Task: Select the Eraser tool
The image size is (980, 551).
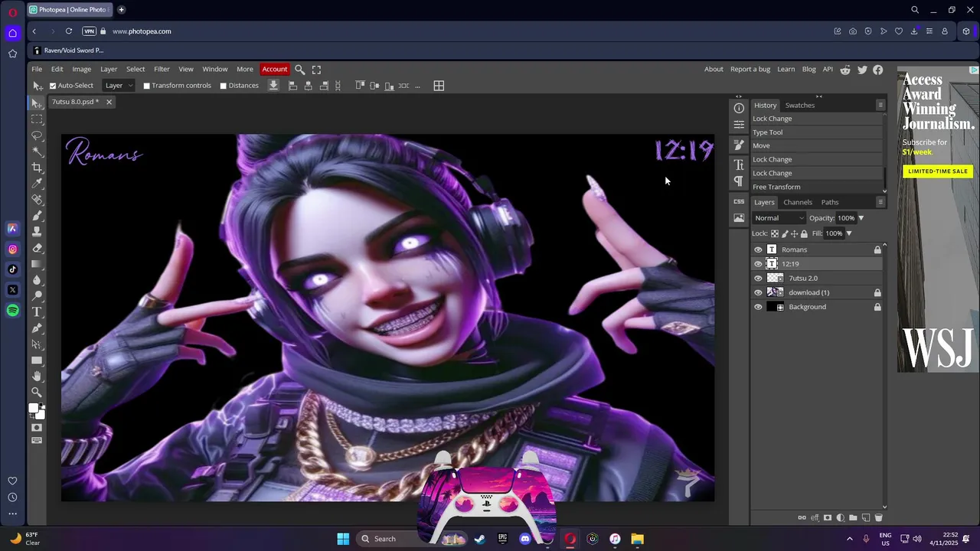Action: pyautogui.click(x=37, y=248)
